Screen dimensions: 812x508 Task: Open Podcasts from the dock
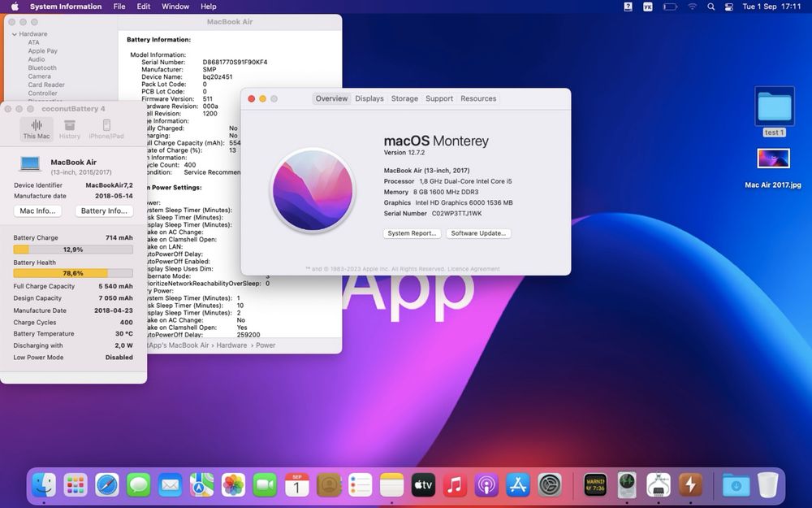(486, 486)
